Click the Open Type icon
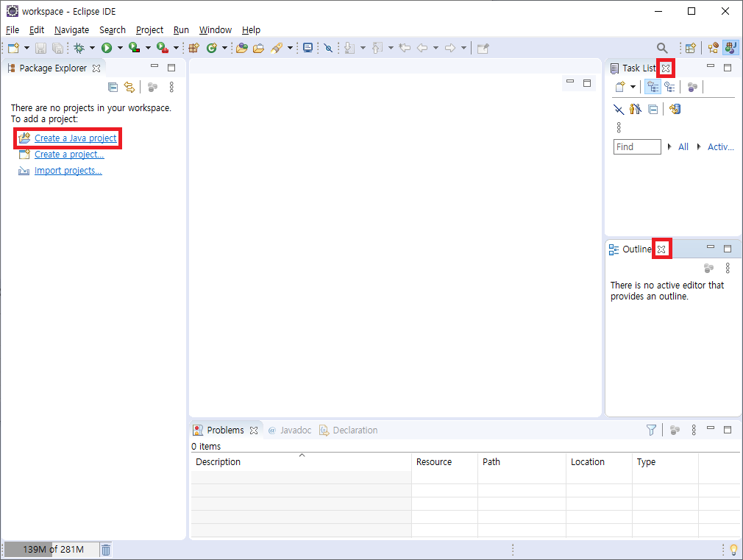The width and height of the screenshot is (743, 560). (x=242, y=48)
